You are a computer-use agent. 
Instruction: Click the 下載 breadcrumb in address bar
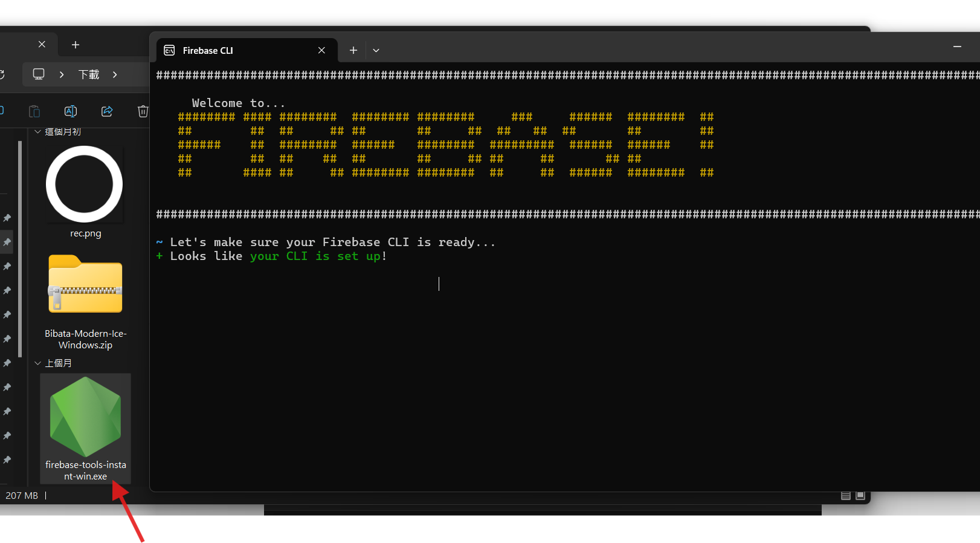pyautogui.click(x=89, y=74)
